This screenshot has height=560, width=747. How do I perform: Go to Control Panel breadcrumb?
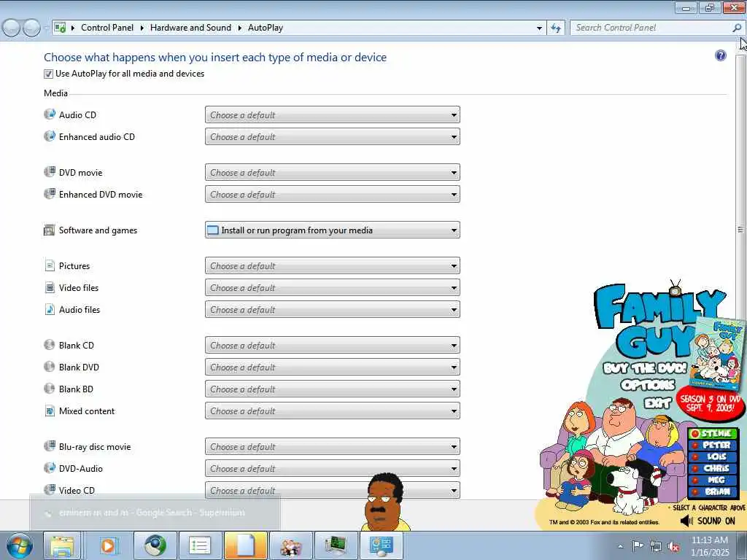[107, 28]
